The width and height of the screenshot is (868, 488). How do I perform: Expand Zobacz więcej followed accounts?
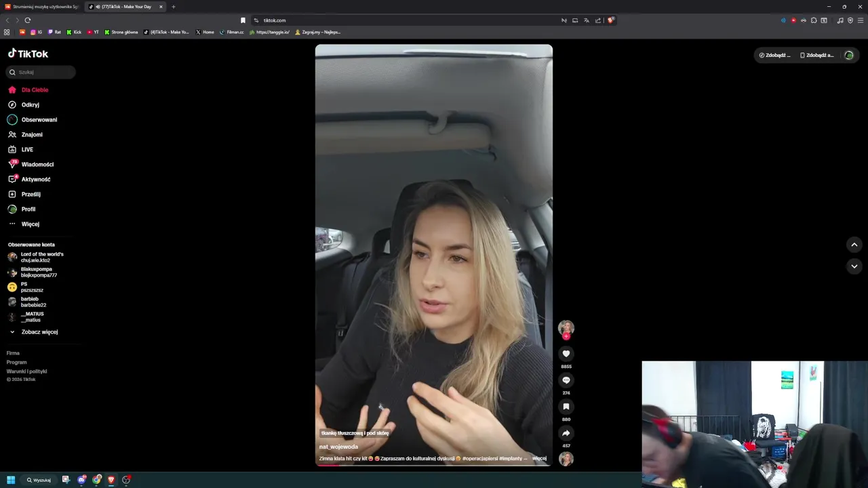click(x=34, y=332)
